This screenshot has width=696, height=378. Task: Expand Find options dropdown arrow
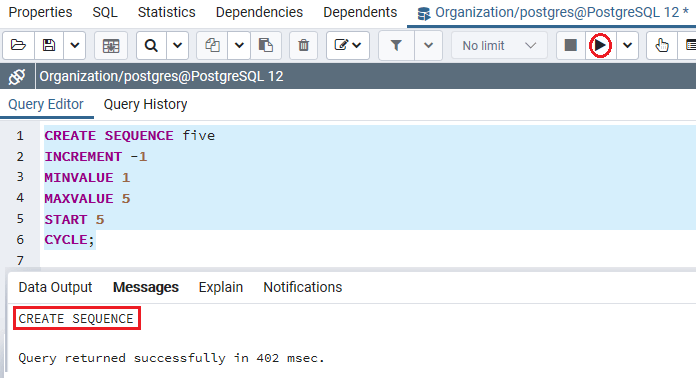click(178, 45)
